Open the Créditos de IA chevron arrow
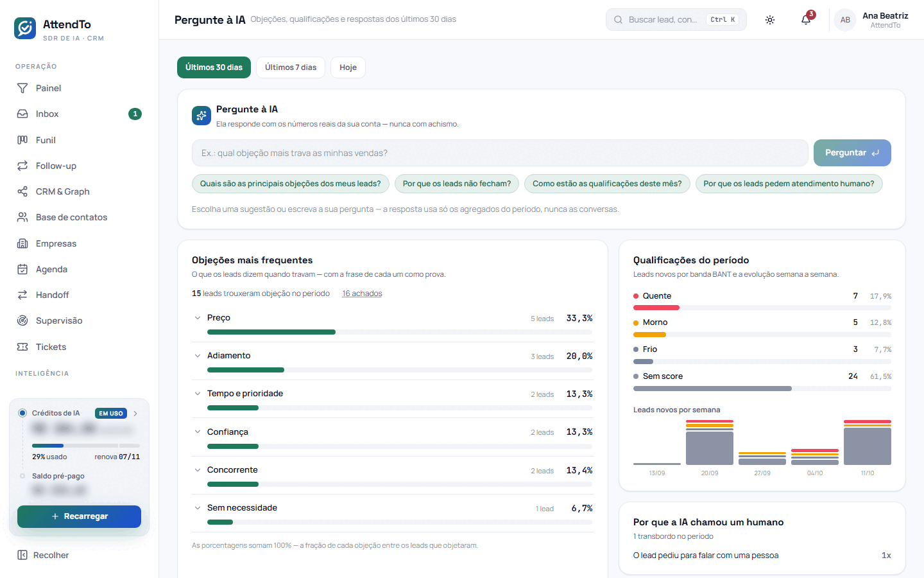 tap(135, 414)
